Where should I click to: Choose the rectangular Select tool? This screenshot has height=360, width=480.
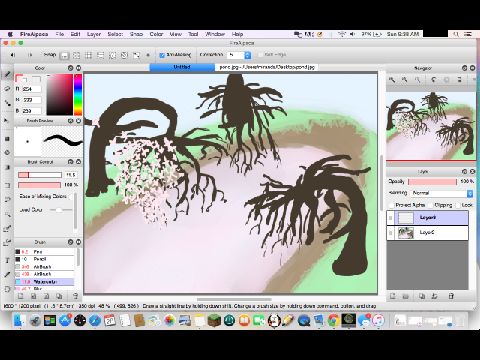[7, 185]
